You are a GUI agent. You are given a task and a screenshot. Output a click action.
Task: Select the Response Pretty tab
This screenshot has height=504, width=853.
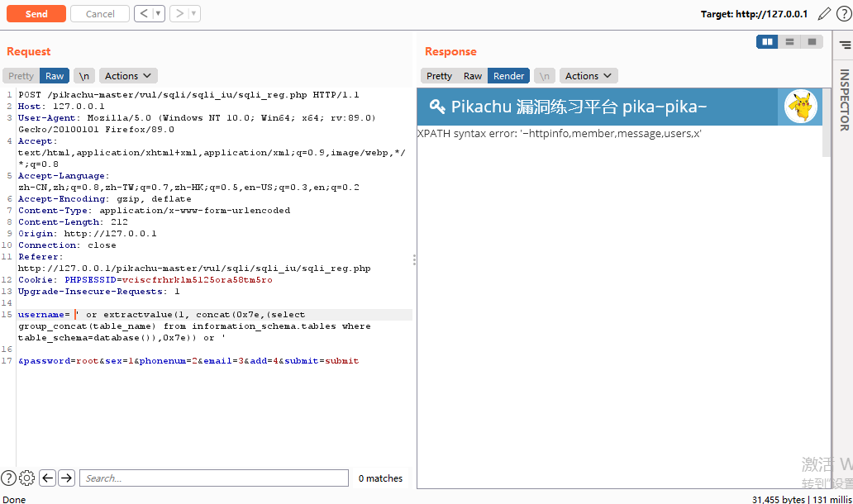439,76
